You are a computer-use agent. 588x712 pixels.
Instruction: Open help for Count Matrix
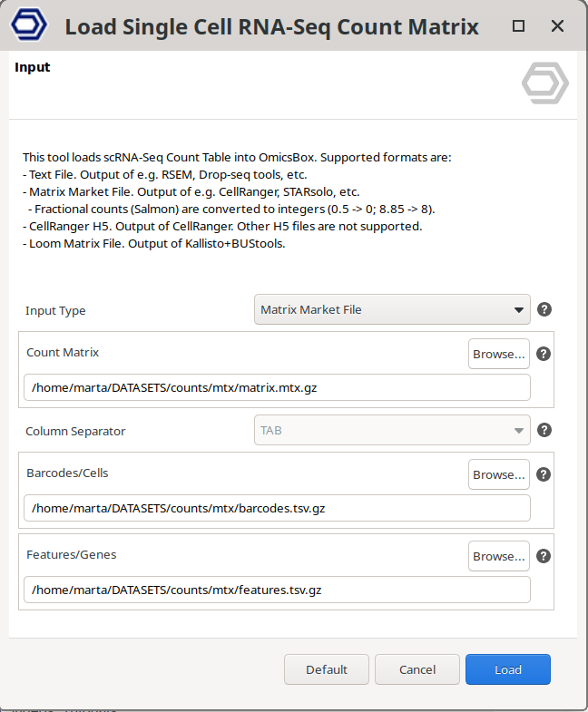click(x=544, y=354)
